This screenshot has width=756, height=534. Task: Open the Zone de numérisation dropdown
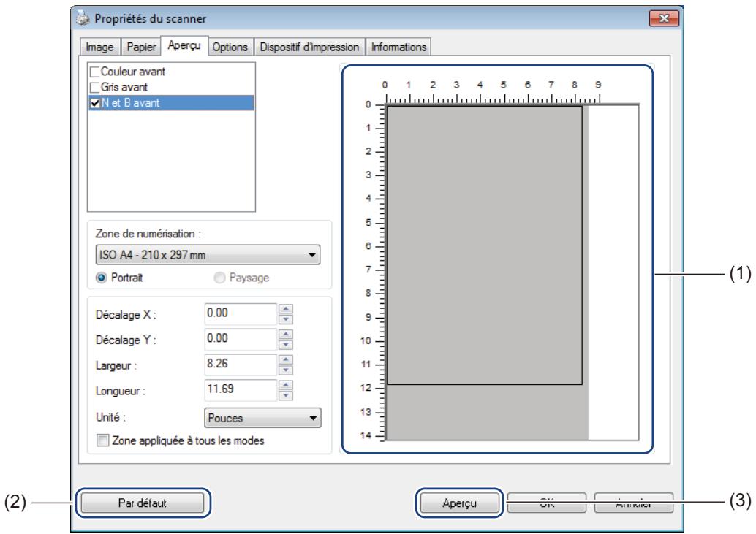coord(208,255)
